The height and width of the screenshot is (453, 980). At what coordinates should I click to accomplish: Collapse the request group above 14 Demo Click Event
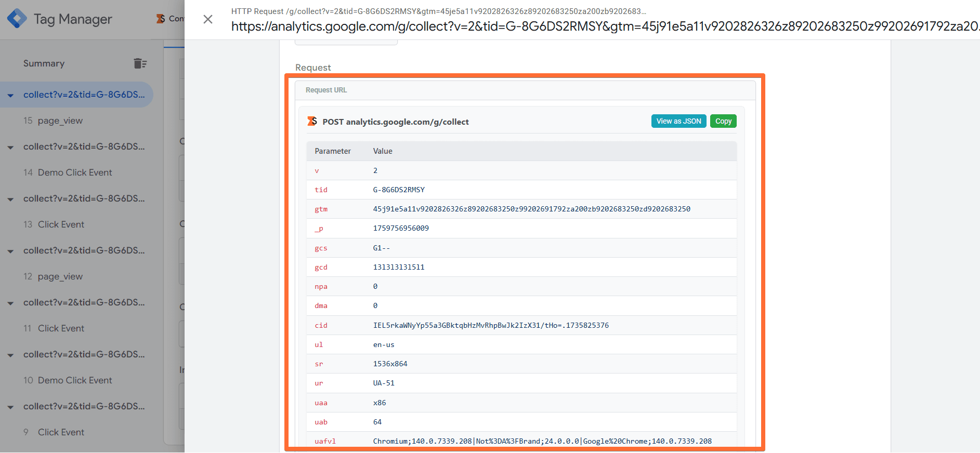pyautogui.click(x=10, y=147)
